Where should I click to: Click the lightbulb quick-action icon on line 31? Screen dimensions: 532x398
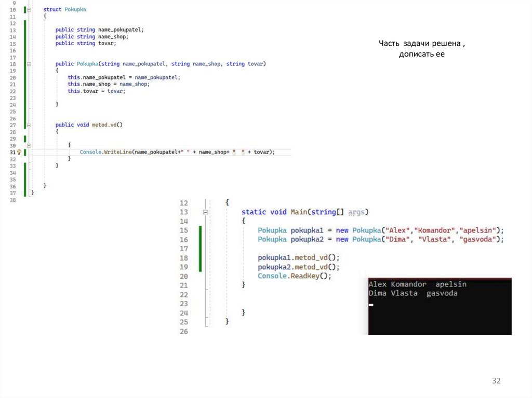click(x=19, y=152)
